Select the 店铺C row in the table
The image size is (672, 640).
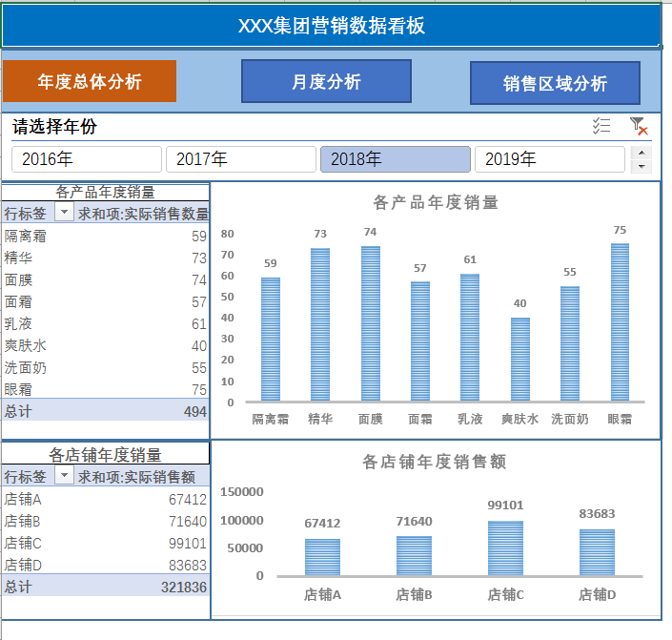click(x=105, y=543)
